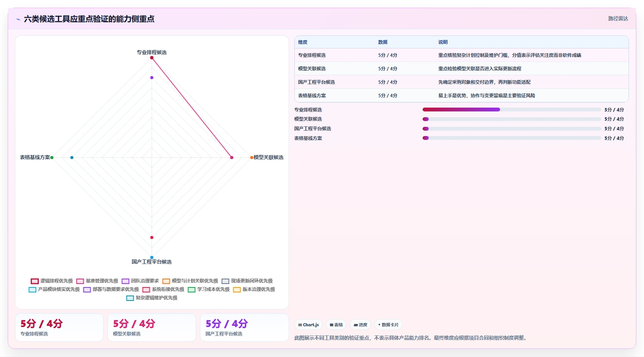The width and height of the screenshot is (644, 357).
Task: Select the 模型关联候选 table row name
Action: click(312, 69)
